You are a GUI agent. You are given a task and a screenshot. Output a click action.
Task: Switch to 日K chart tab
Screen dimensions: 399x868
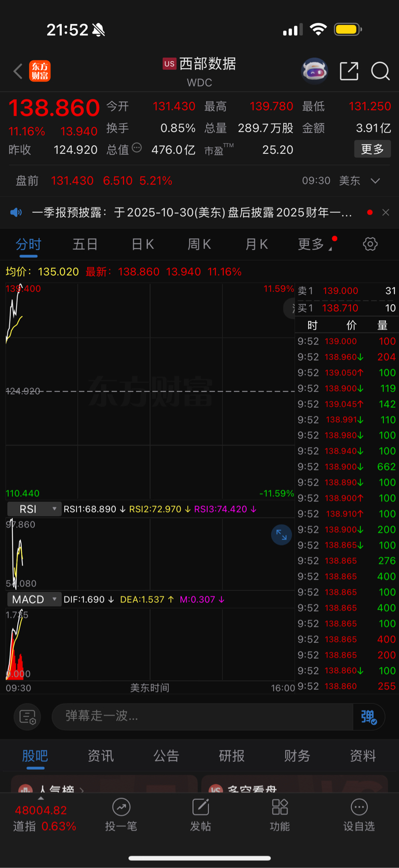click(142, 244)
